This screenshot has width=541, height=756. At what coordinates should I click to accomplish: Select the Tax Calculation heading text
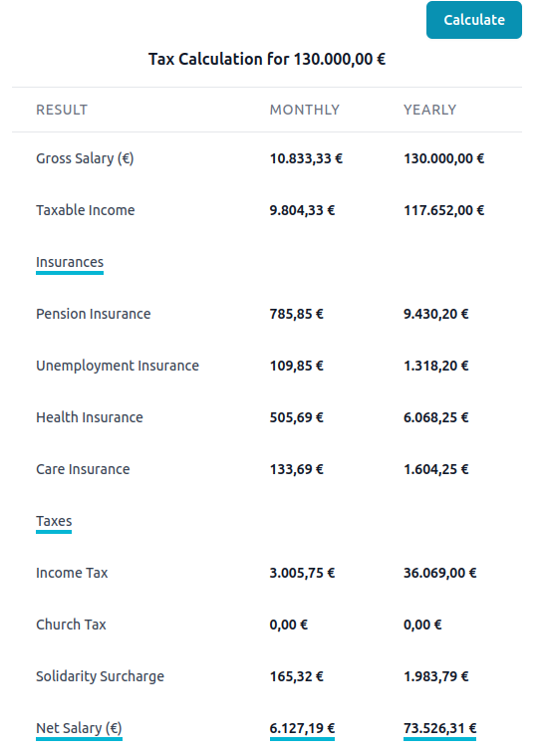click(x=267, y=60)
